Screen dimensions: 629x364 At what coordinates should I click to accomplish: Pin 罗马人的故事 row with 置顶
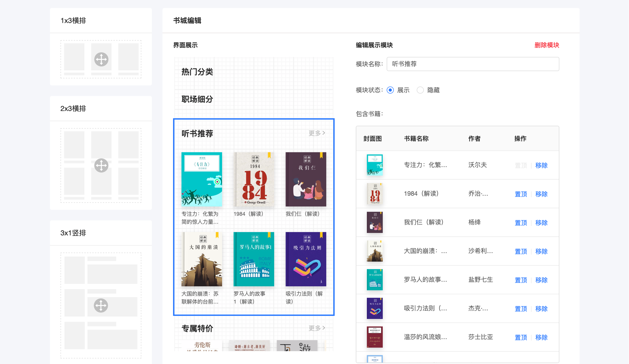pyautogui.click(x=521, y=280)
